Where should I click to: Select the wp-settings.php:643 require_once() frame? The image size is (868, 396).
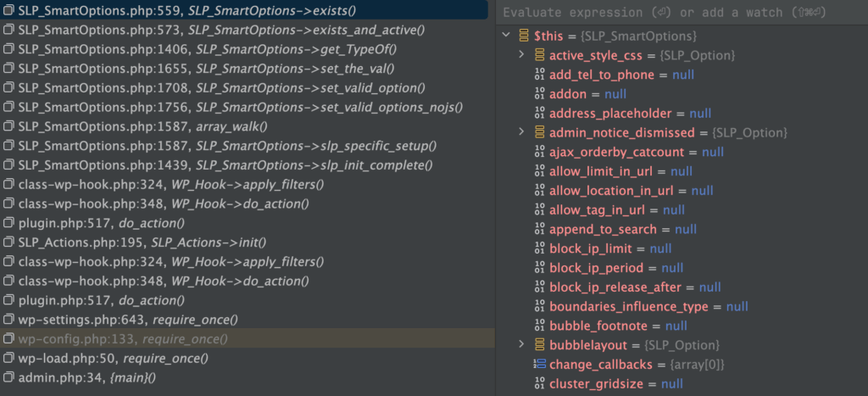244,320
